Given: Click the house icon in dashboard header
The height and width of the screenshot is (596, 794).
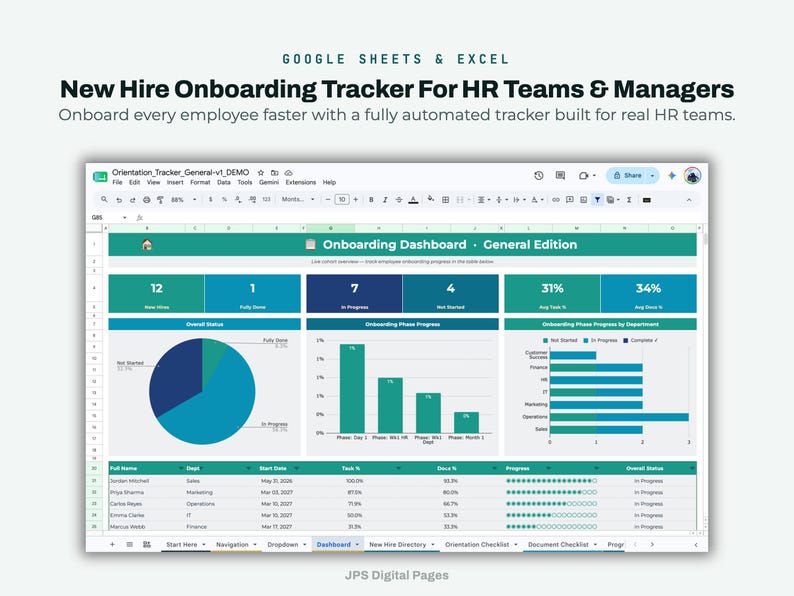Looking at the screenshot, I should [x=147, y=245].
